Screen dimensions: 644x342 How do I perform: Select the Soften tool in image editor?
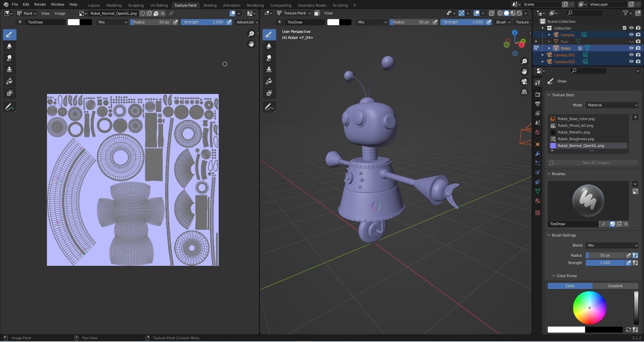click(9, 46)
